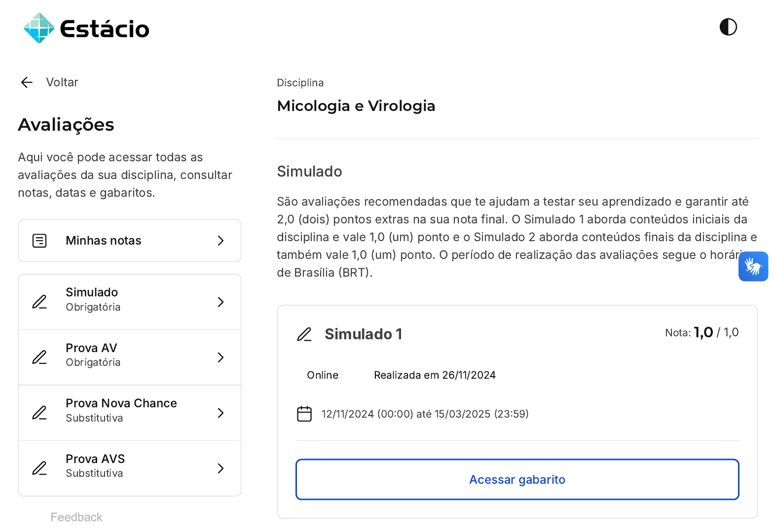Click the Voltar link
The height and width of the screenshot is (532, 776).
click(62, 82)
